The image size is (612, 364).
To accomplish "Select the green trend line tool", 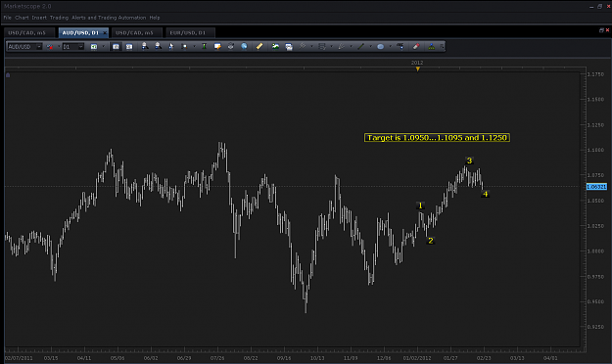I will (x=360, y=46).
